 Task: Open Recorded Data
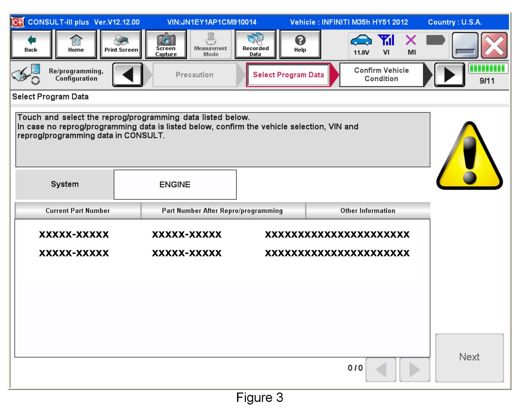[x=255, y=44]
